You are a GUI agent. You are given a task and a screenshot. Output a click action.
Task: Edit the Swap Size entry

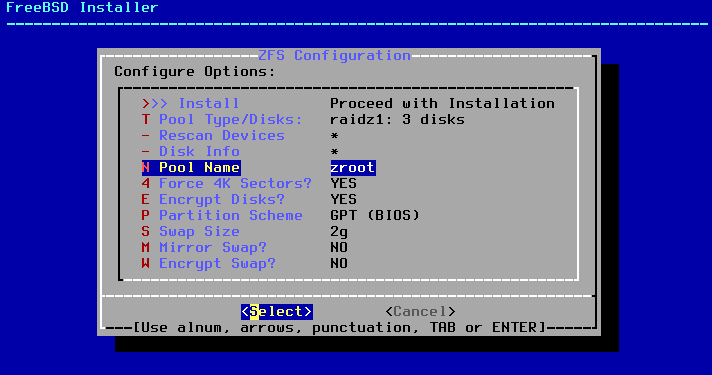[x=191, y=231]
